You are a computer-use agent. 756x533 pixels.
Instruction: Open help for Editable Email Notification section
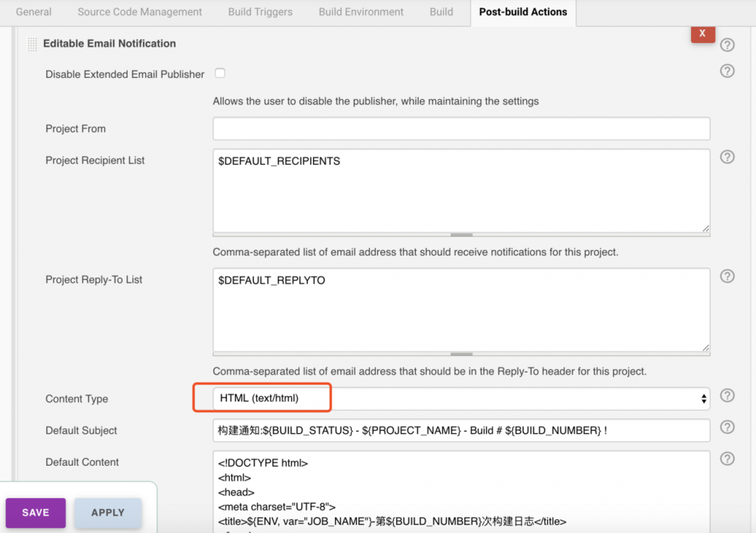(727, 45)
